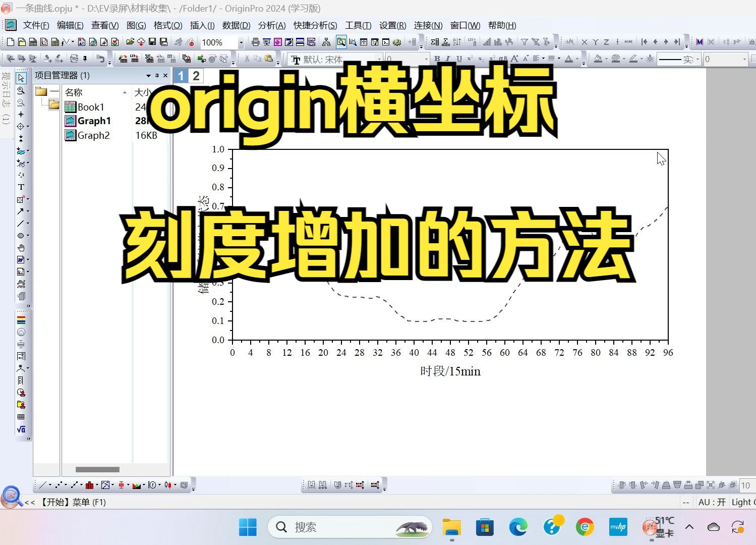This screenshot has height=545, width=756.
Task: Open the font name dropdown
Action: pos(380,60)
